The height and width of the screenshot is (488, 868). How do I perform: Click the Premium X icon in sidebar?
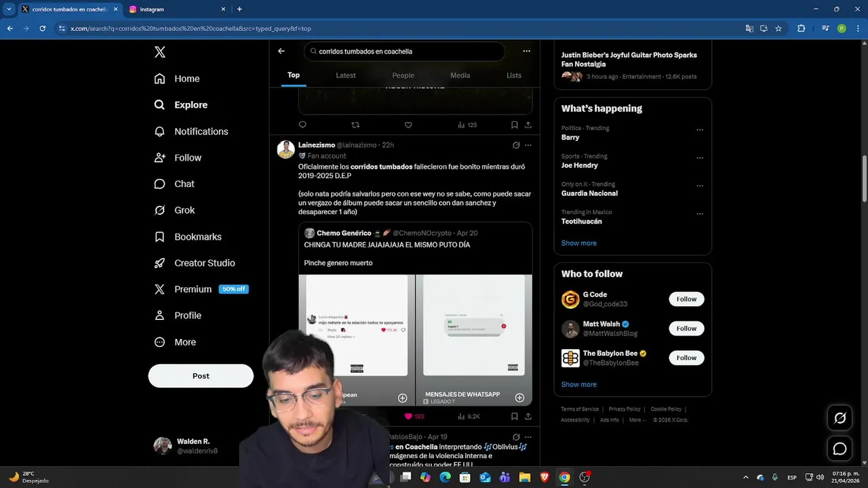tap(159, 289)
